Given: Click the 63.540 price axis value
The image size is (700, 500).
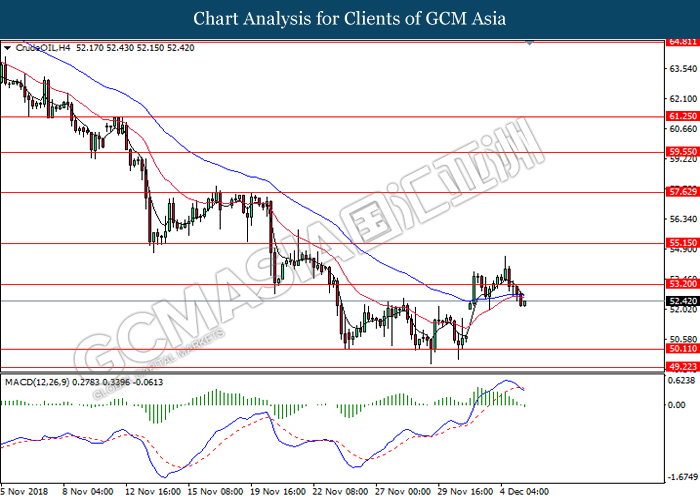Looking at the screenshot, I should click(683, 69).
